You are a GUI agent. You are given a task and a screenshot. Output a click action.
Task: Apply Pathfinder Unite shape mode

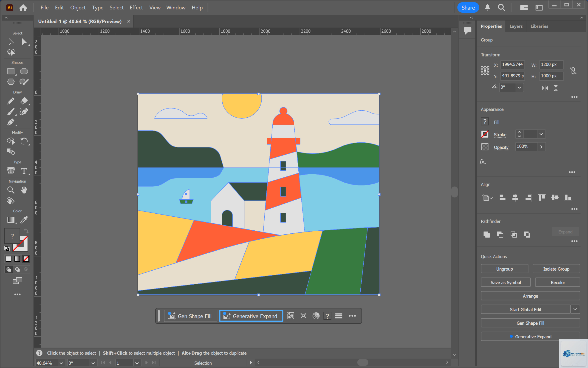click(486, 234)
